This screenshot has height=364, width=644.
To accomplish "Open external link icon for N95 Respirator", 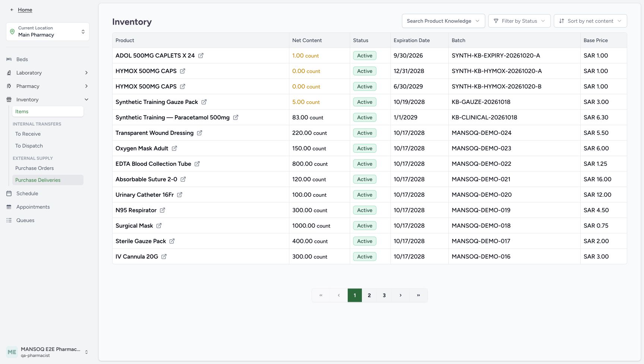I will point(162,210).
